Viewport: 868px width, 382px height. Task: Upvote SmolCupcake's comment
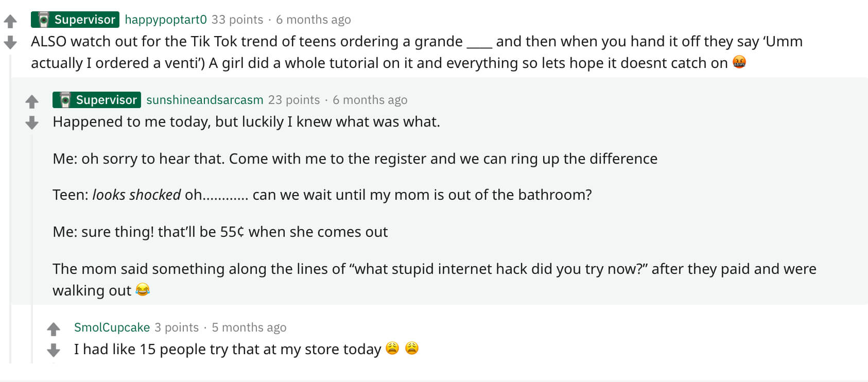(x=54, y=329)
